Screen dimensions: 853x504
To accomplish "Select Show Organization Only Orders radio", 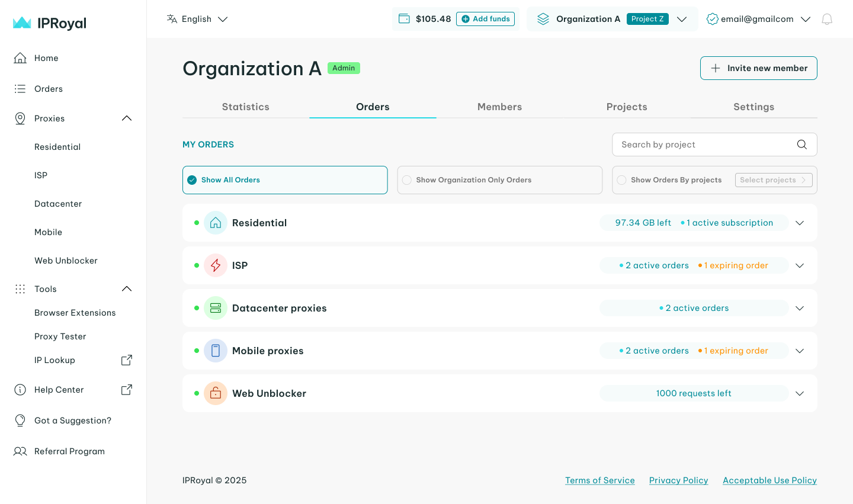I will coord(407,180).
